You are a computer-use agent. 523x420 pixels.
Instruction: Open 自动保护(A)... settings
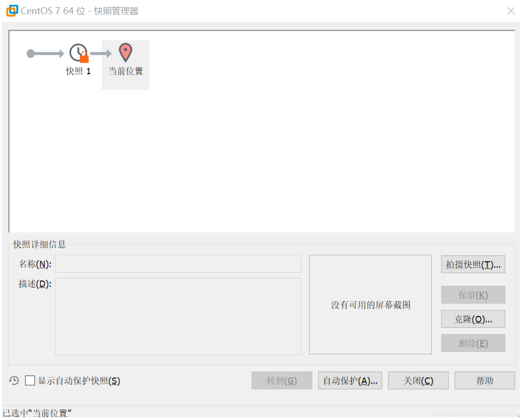[x=350, y=381]
